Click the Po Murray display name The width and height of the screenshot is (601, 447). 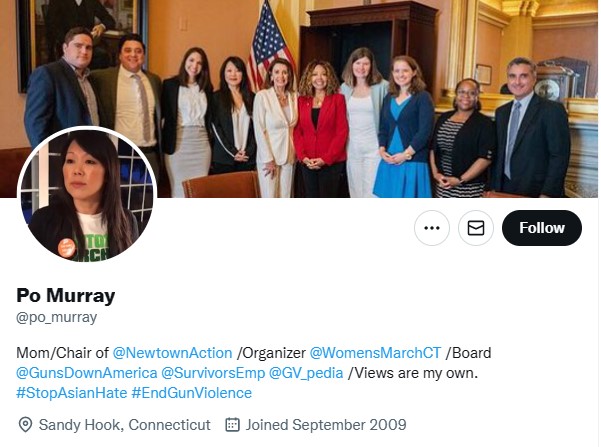(66, 296)
